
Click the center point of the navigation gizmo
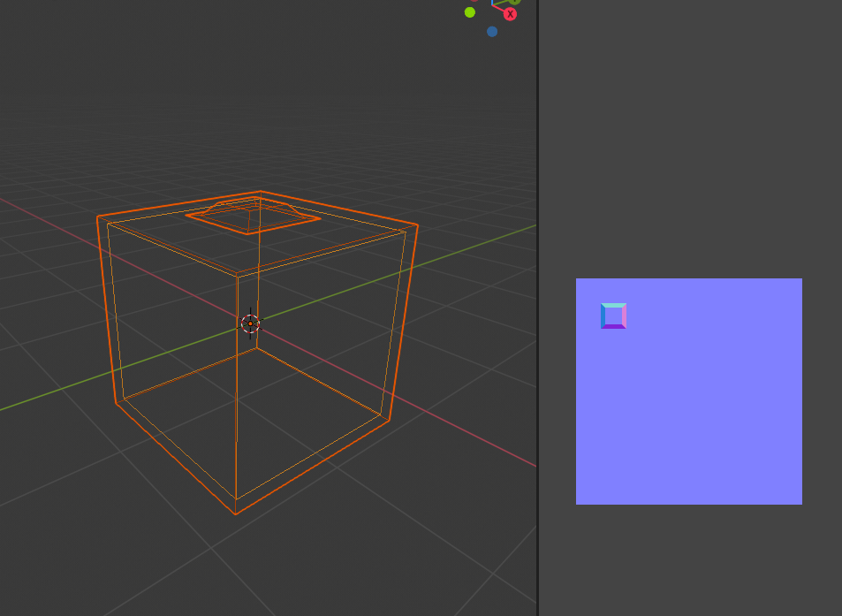(x=492, y=4)
